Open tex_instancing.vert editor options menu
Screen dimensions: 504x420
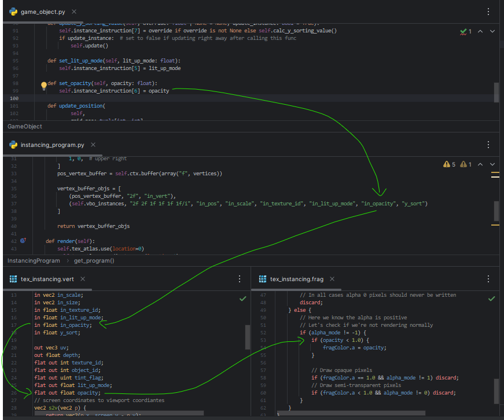(239, 279)
